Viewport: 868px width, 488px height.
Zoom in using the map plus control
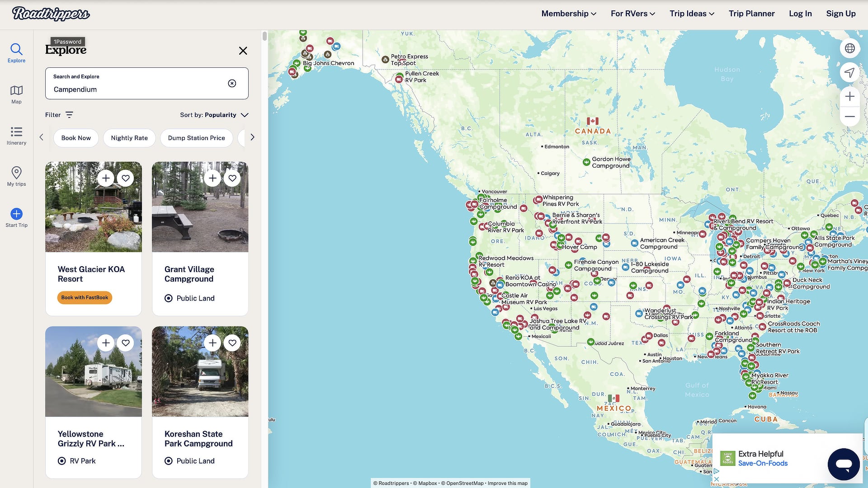850,96
